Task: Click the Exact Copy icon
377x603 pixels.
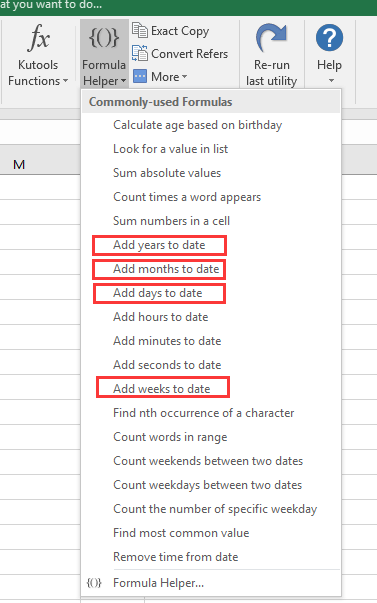Action: pos(140,30)
